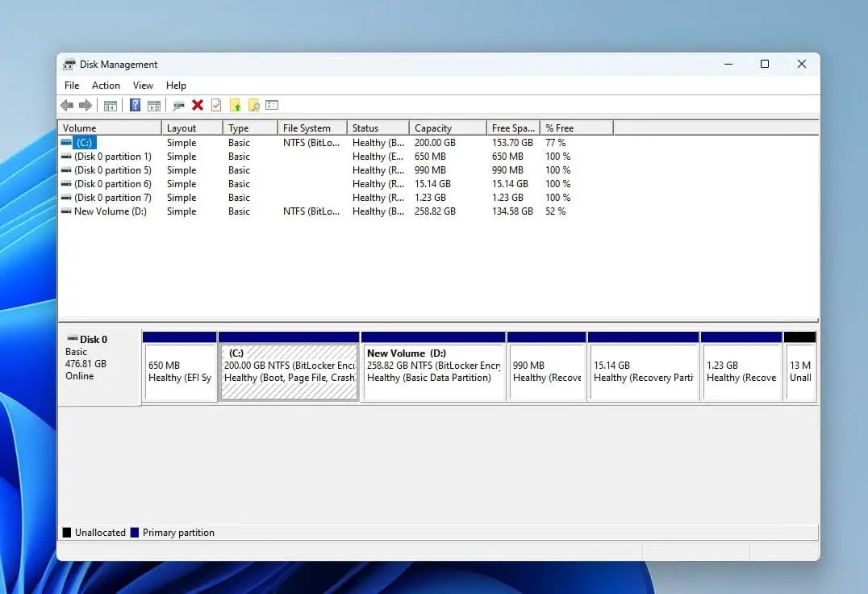Image resolution: width=868 pixels, height=594 pixels.
Task: Open the View menu
Action: pos(143,86)
